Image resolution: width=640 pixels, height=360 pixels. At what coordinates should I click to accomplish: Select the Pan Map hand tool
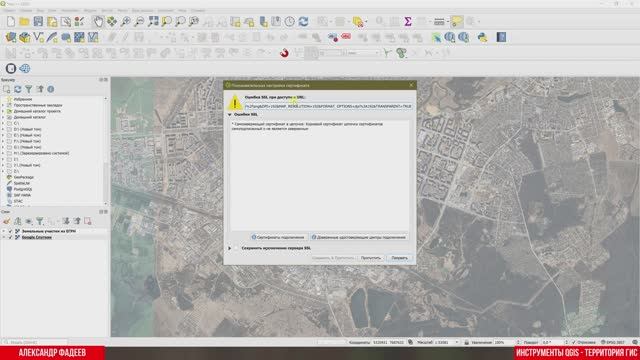pyautogui.click(x=98, y=22)
